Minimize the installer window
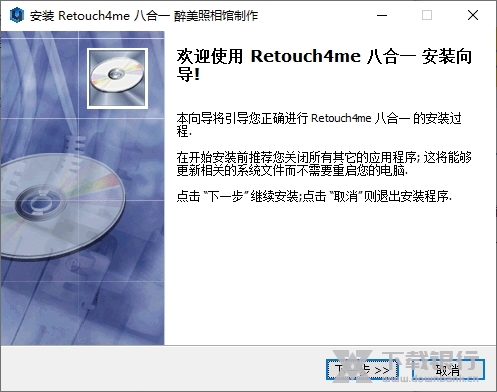 point(382,15)
